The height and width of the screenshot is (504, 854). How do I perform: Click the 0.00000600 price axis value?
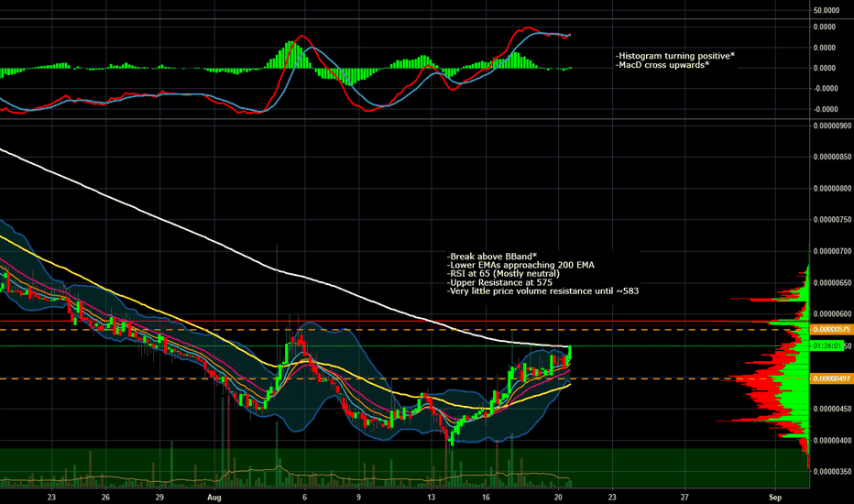pyautogui.click(x=832, y=314)
